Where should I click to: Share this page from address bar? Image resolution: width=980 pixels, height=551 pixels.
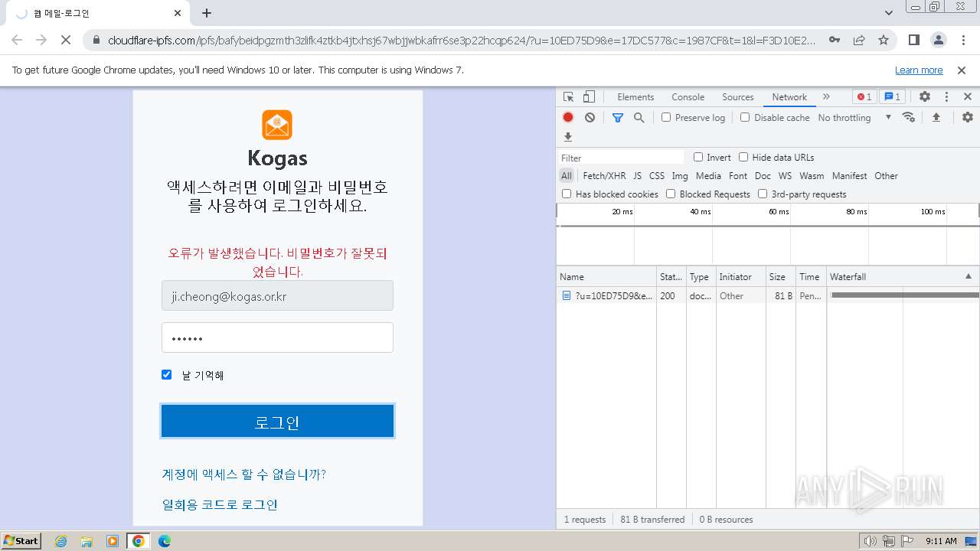pos(859,41)
